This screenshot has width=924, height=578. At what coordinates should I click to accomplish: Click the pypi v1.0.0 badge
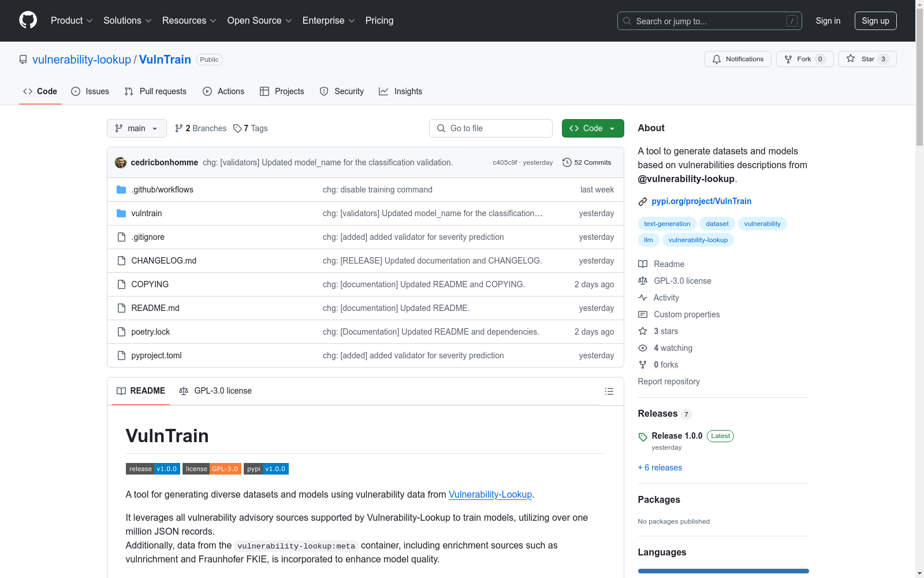coord(266,469)
